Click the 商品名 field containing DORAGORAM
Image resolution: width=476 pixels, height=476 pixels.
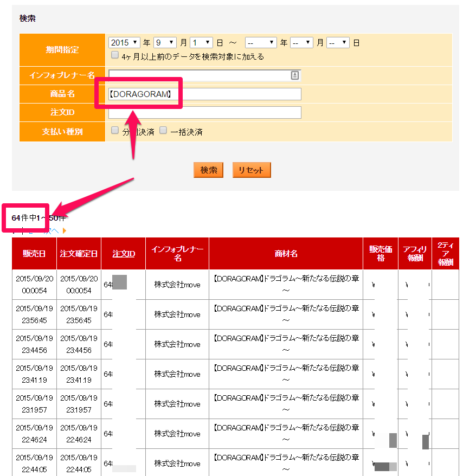pos(205,94)
